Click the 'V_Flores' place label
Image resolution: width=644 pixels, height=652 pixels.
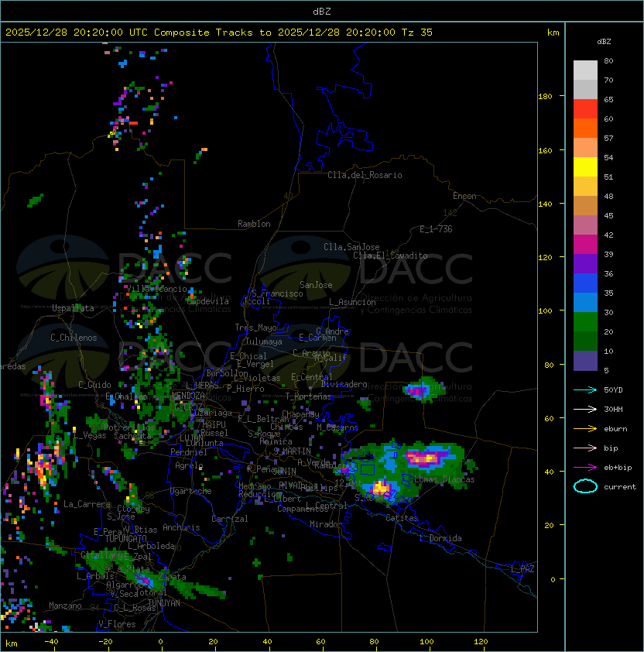pyautogui.click(x=117, y=624)
